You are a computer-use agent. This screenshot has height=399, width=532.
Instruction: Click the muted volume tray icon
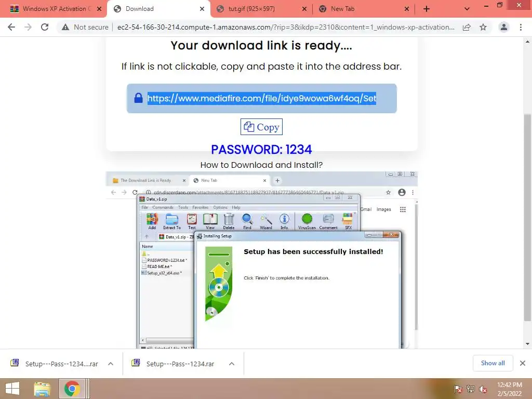[483, 389]
